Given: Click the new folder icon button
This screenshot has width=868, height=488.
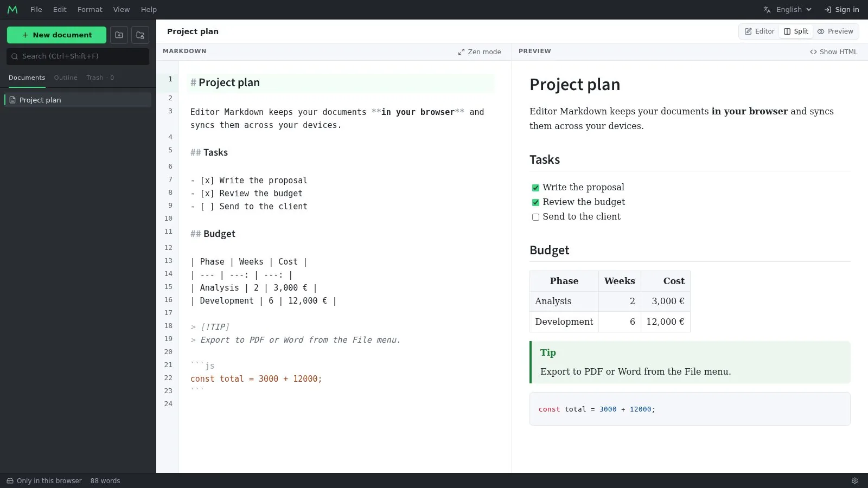Looking at the screenshot, I should point(119,35).
